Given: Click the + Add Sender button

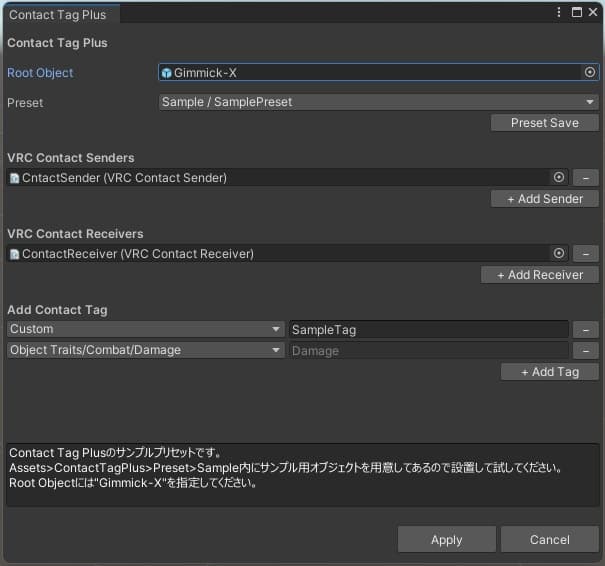Looking at the screenshot, I should 544,199.
